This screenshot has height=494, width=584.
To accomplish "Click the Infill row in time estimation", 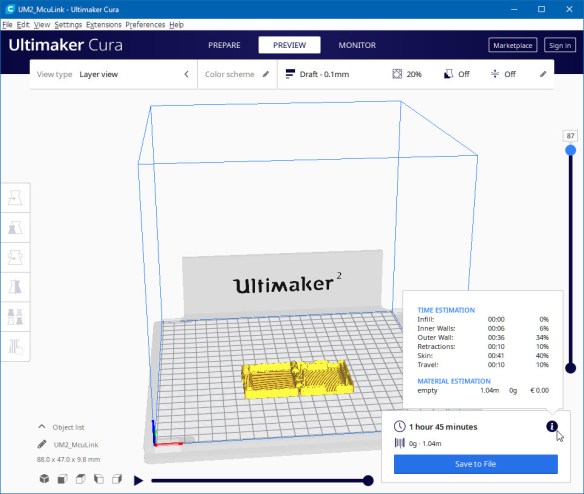I will [483, 319].
